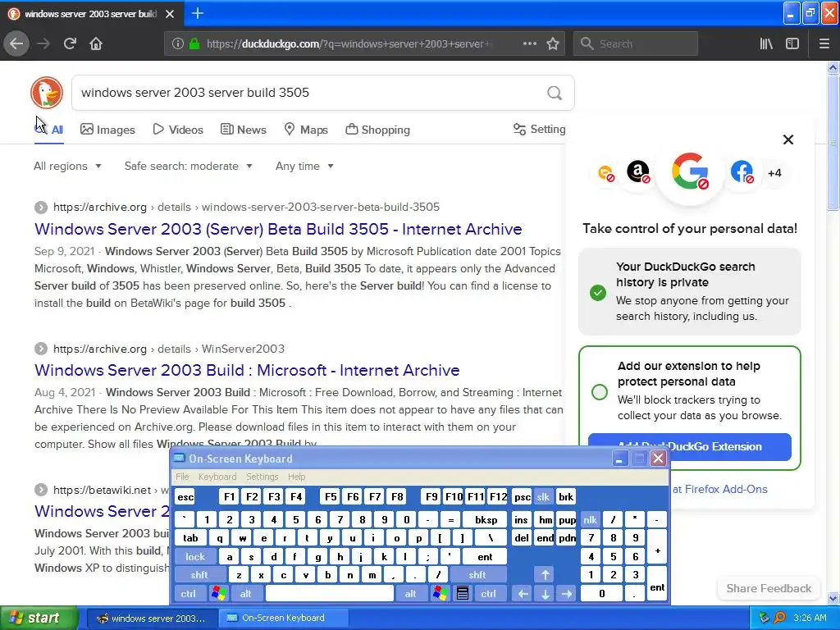840x630 pixels.
Task: Toggle the right shft key
Action: tap(477, 575)
